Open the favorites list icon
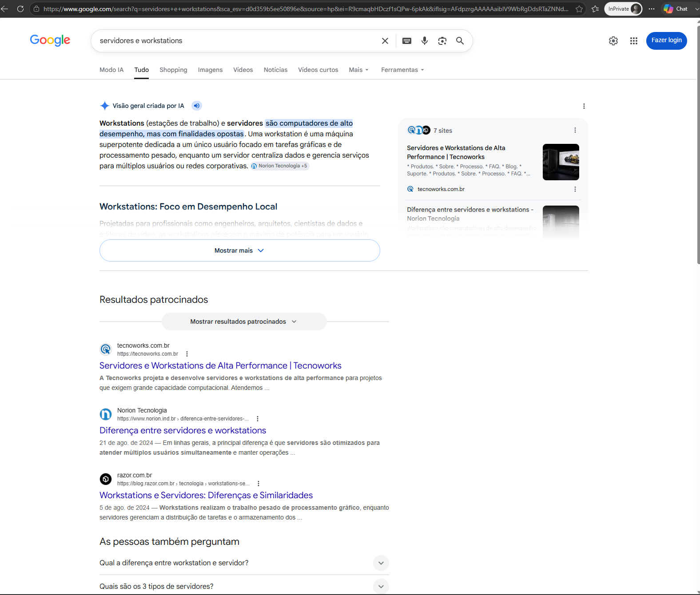 [595, 9]
